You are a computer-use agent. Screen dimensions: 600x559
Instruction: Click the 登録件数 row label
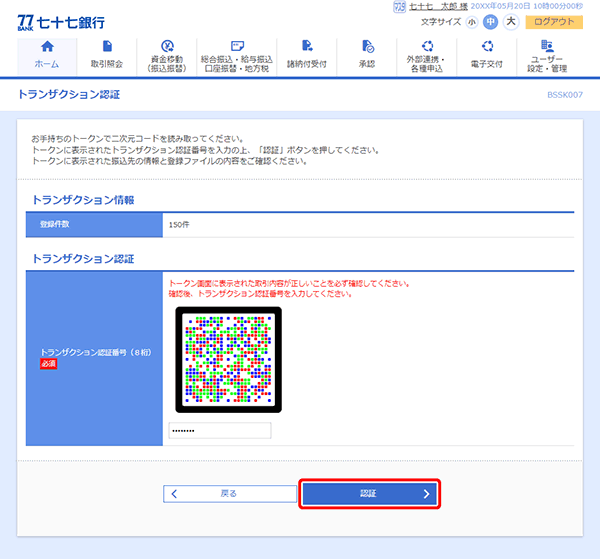54,225
